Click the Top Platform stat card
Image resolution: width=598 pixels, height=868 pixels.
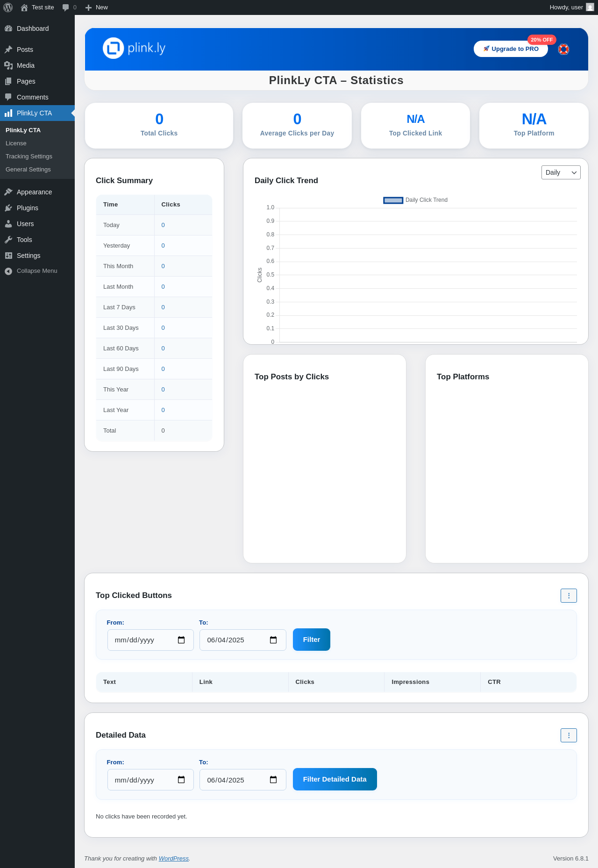(534, 126)
